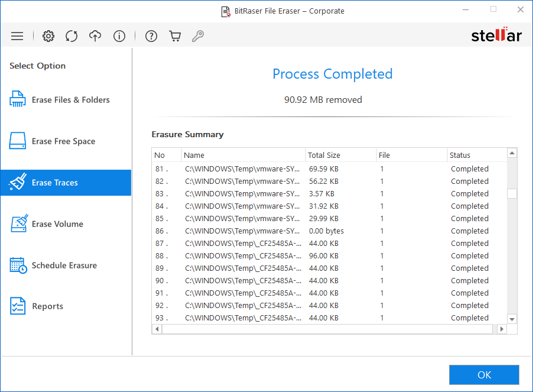Select Erase Volume option
The height and width of the screenshot is (392, 533).
(66, 224)
